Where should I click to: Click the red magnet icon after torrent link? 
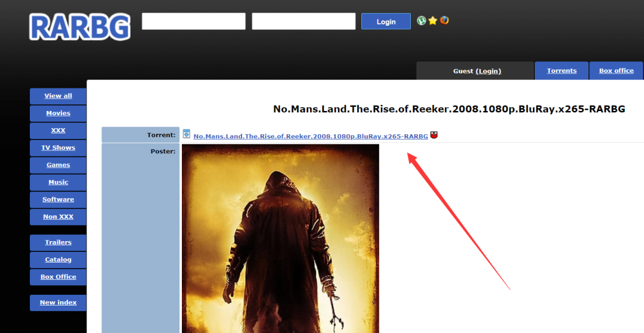(x=434, y=135)
